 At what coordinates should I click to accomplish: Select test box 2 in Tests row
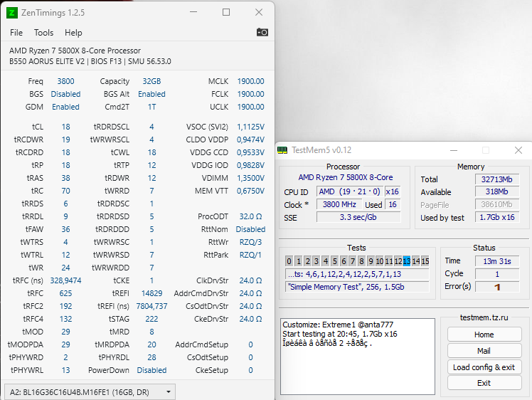307,260
